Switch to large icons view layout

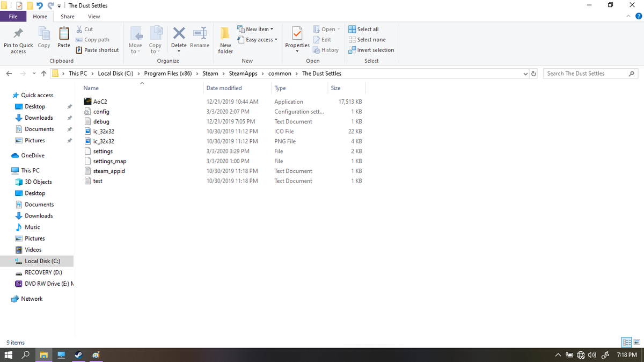(637, 342)
